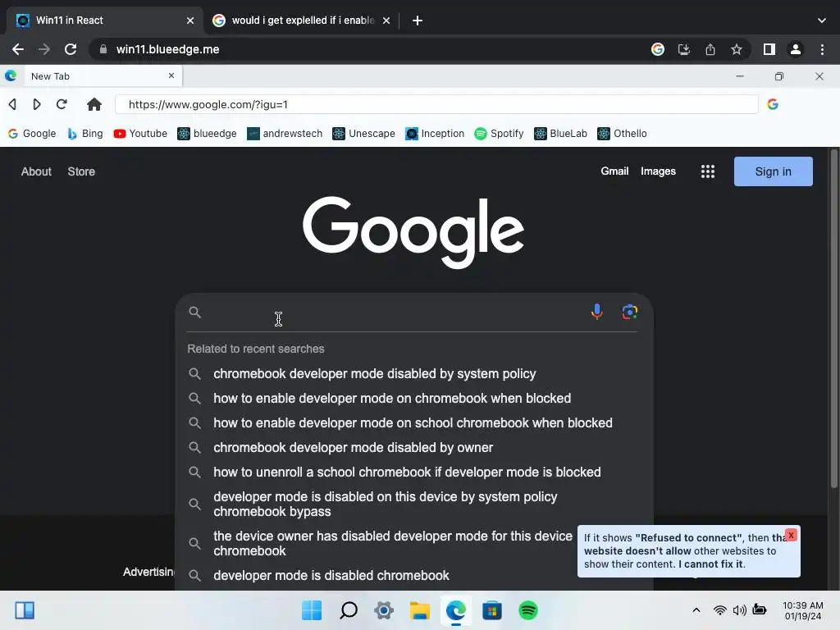Click the About link on Google
The height and width of the screenshot is (630, 840).
pos(36,171)
